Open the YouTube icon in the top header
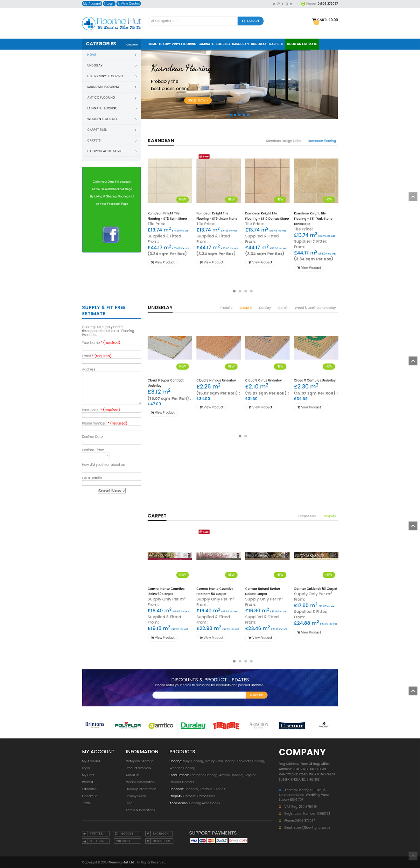 287,4
